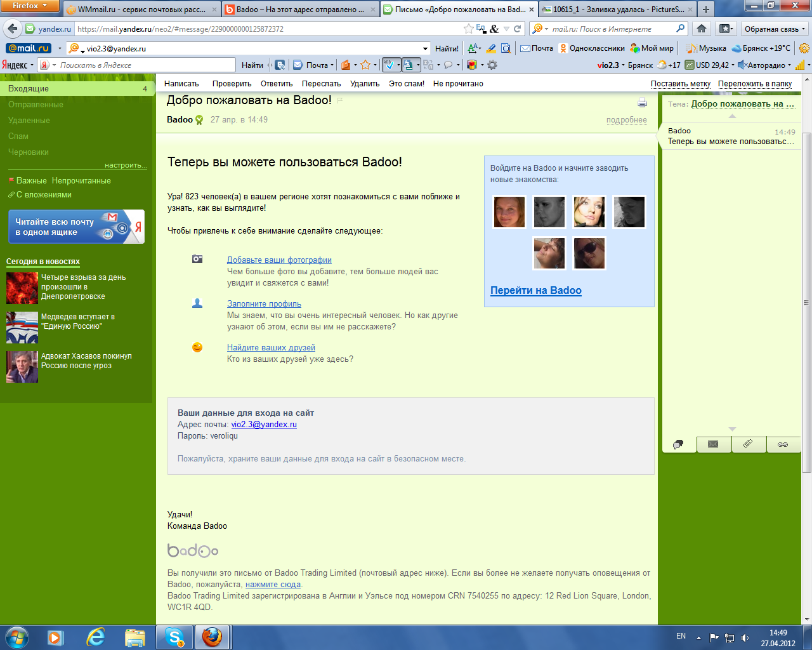Click the browser back arrow
Screen dimensions: 812x650
click(x=11, y=29)
